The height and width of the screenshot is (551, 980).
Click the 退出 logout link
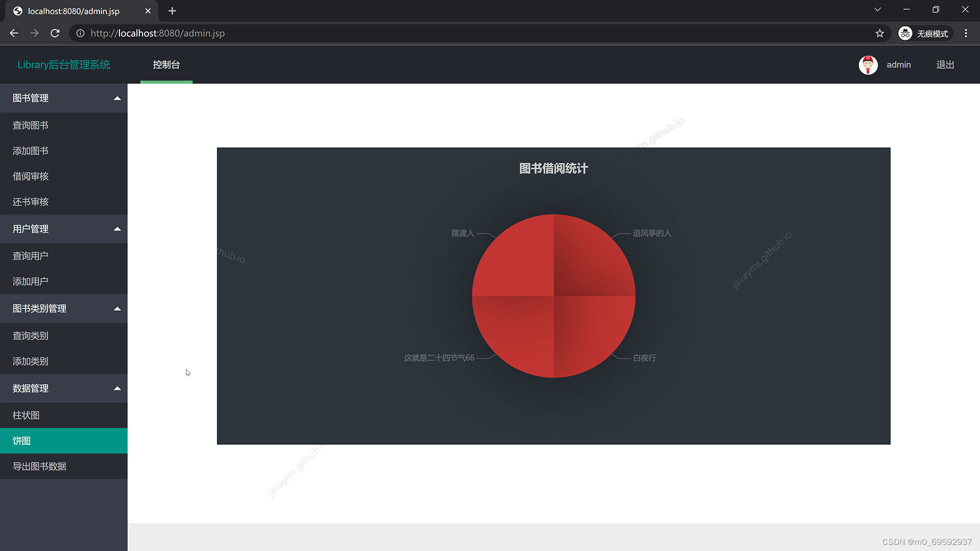[x=945, y=65]
